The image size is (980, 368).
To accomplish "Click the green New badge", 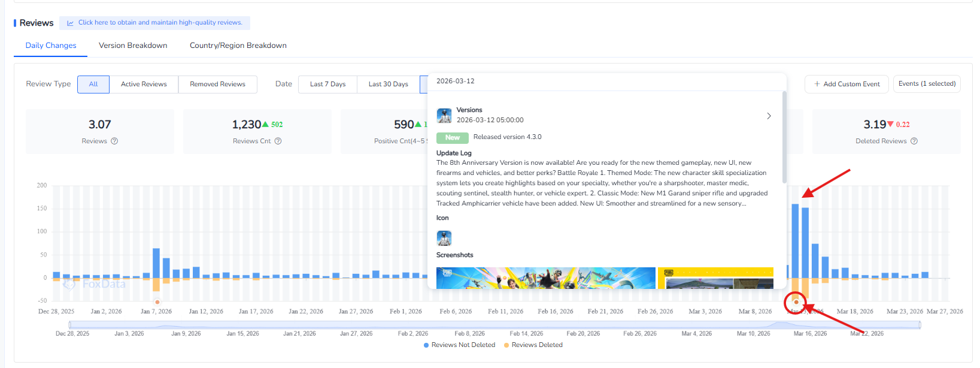I will [453, 137].
